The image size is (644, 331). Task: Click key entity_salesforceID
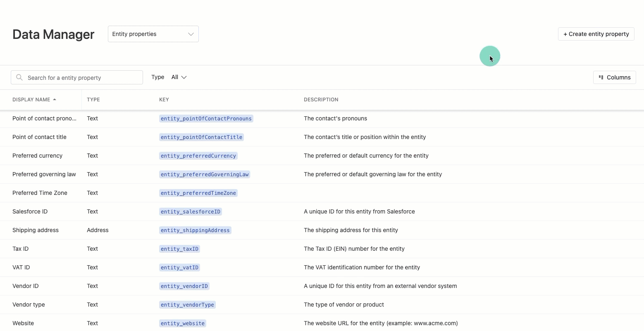pyautogui.click(x=191, y=212)
